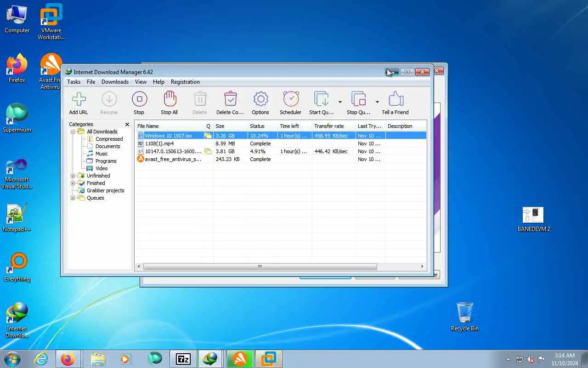Select 10147.0.150613-1600 download row

(281, 151)
